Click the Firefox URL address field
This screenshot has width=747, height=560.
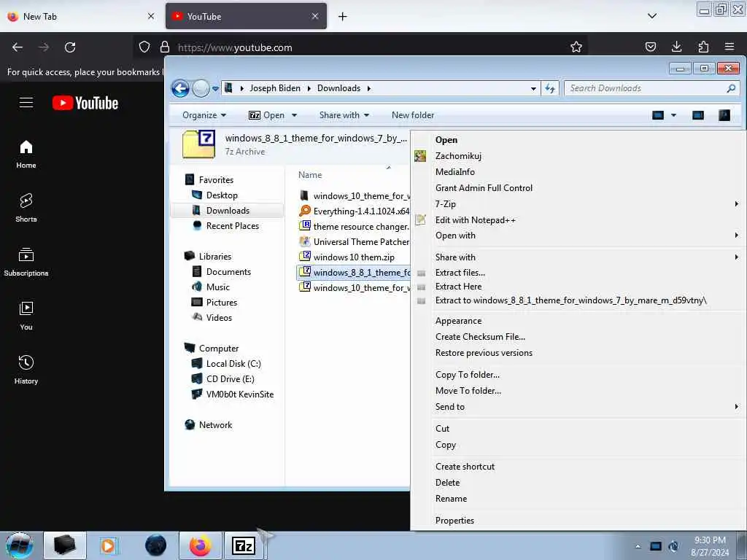click(x=360, y=47)
